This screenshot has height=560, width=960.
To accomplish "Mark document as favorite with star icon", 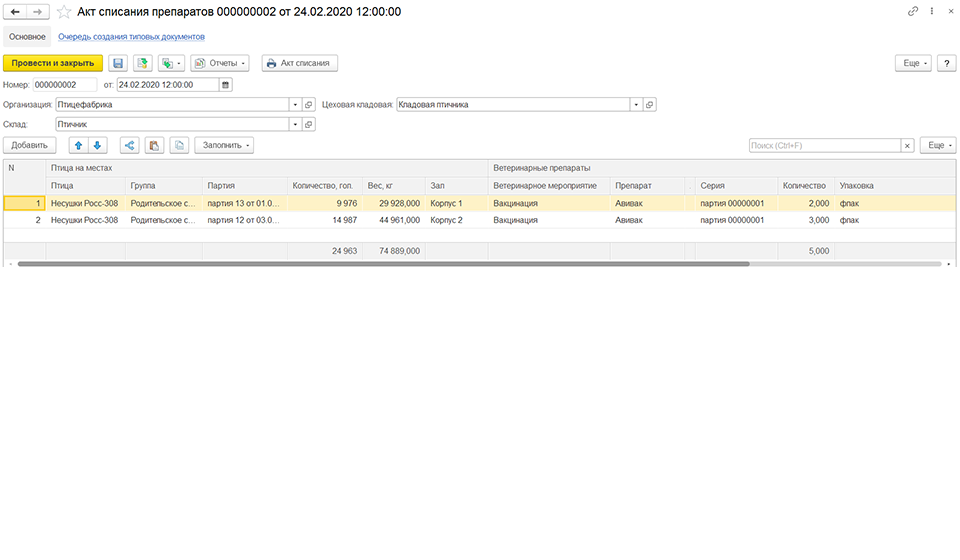I will pos(64,12).
